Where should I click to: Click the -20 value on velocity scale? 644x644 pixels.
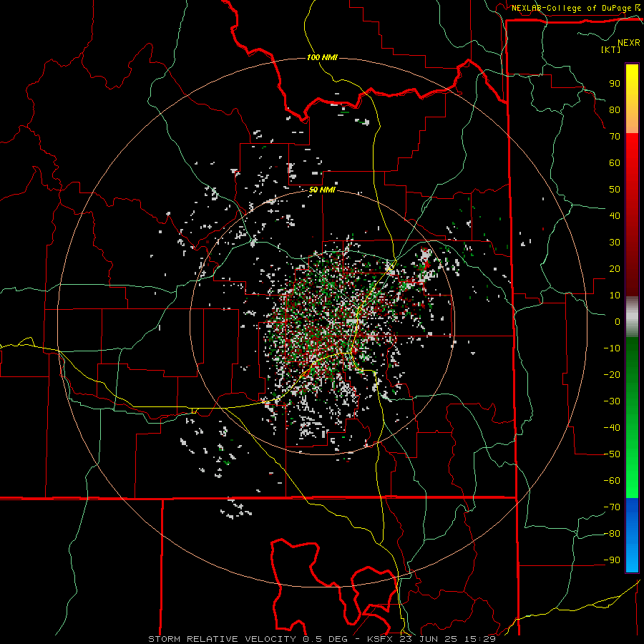pyautogui.click(x=612, y=374)
